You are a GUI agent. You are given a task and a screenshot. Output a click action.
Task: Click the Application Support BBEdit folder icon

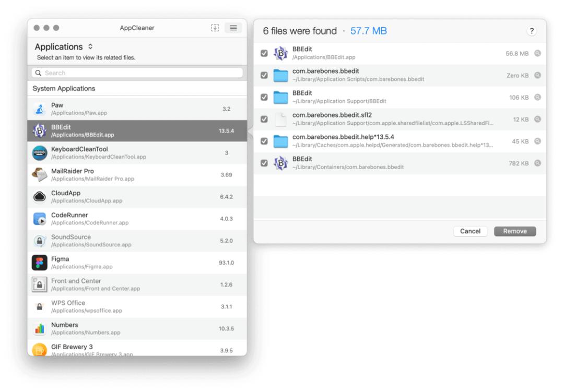pos(280,98)
